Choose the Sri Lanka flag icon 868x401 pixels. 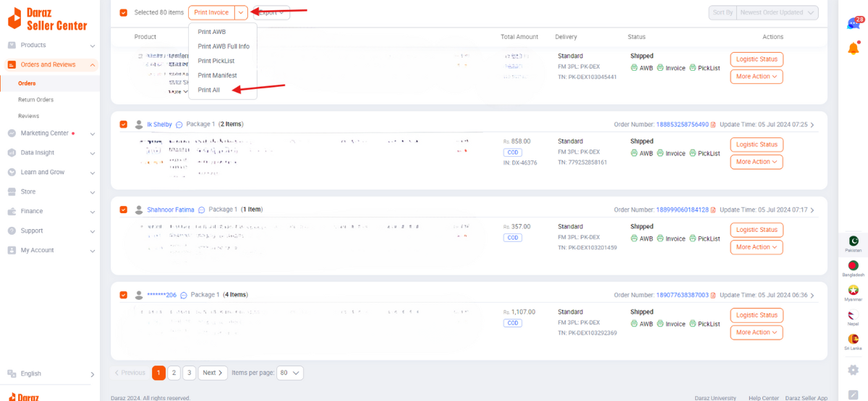pyautogui.click(x=853, y=339)
